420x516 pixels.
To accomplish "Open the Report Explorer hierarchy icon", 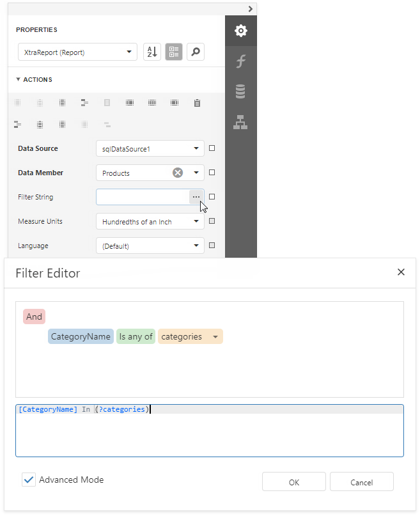I will pyautogui.click(x=241, y=121).
